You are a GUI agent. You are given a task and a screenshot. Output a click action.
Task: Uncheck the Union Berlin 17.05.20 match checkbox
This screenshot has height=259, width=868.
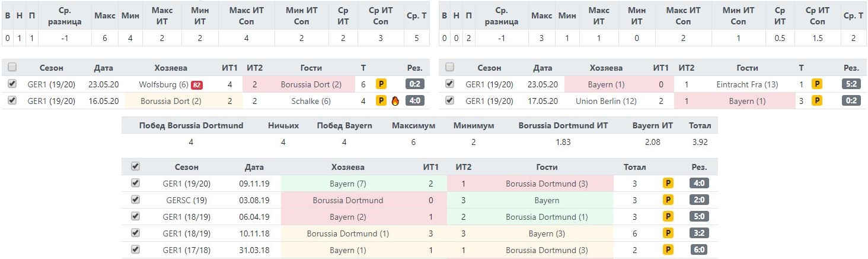click(449, 100)
